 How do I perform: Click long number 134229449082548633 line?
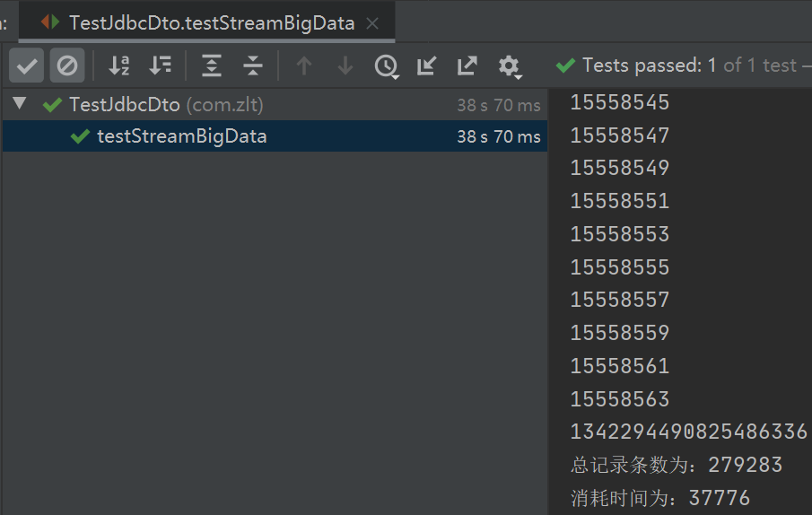[689, 432]
